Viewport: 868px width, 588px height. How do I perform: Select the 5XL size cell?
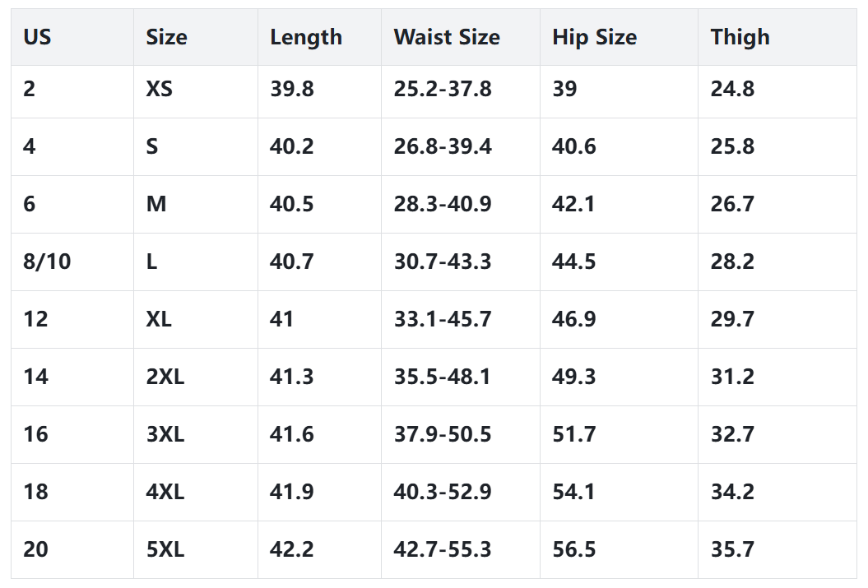coord(165,549)
